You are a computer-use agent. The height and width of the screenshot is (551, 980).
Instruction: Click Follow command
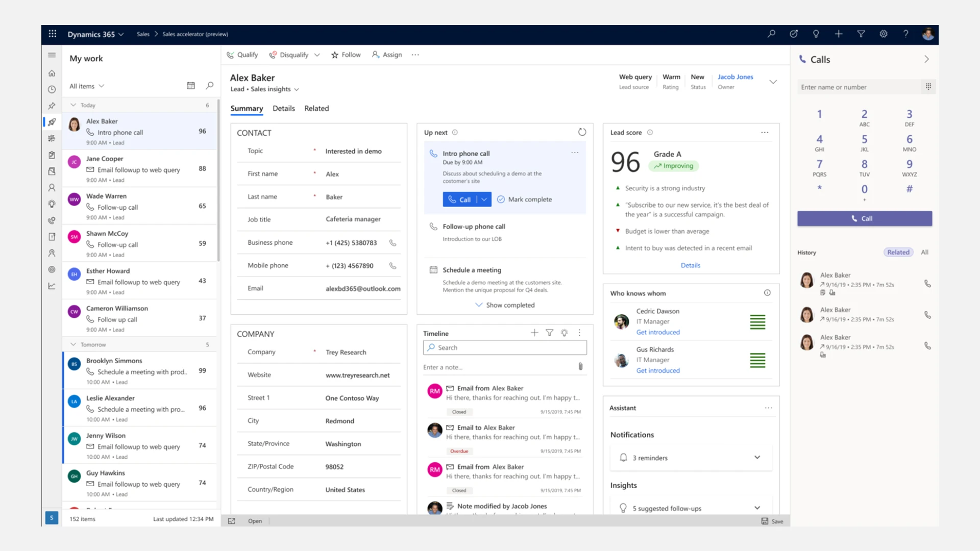pos(346,55)
